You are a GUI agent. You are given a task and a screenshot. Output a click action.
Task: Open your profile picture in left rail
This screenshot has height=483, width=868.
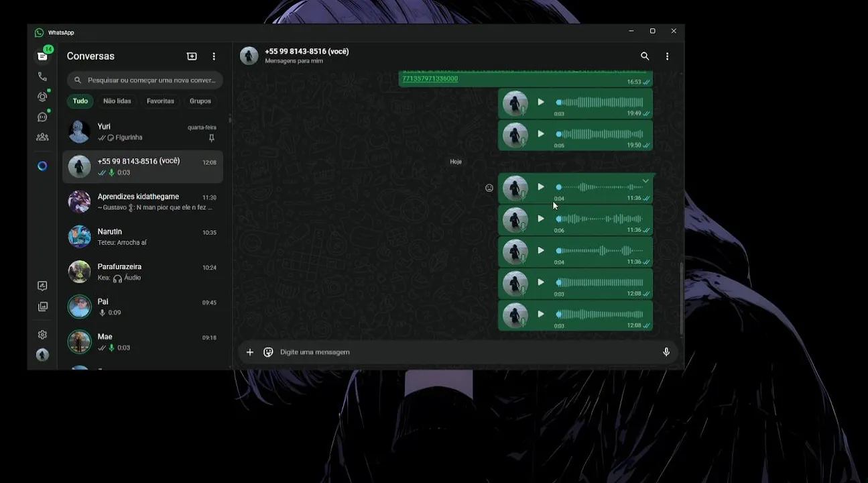click(x=42, y=355)
